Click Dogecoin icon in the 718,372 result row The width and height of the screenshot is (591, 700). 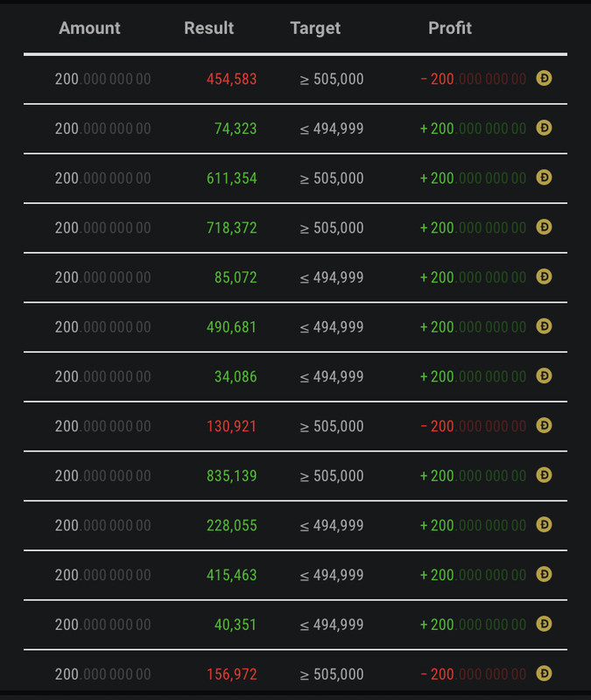click(x=544, y=227)
